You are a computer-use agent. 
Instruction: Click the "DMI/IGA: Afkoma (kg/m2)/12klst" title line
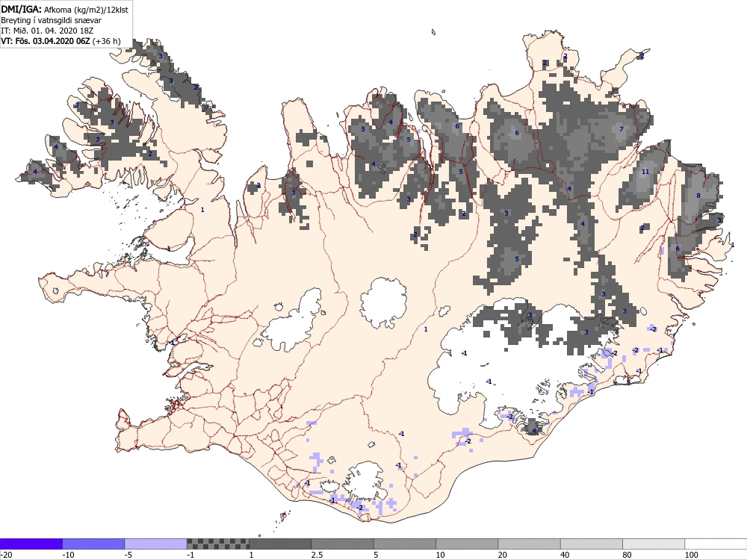pyautogui.click(x=64, y=9)
